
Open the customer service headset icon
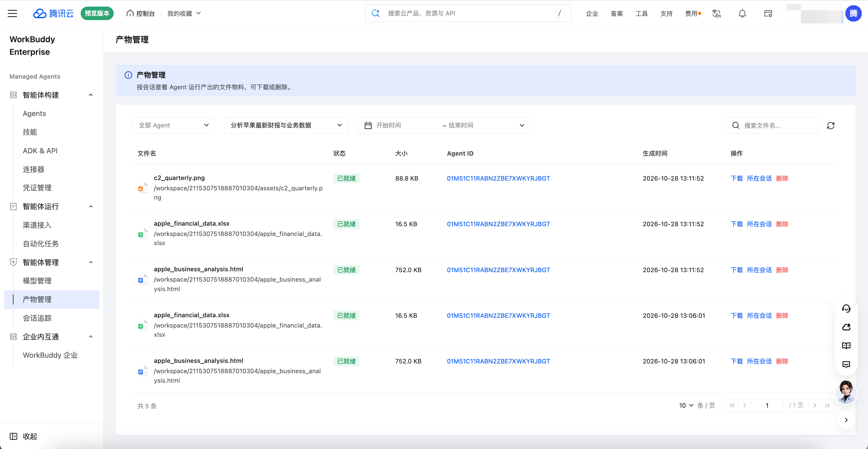point(846,308)
